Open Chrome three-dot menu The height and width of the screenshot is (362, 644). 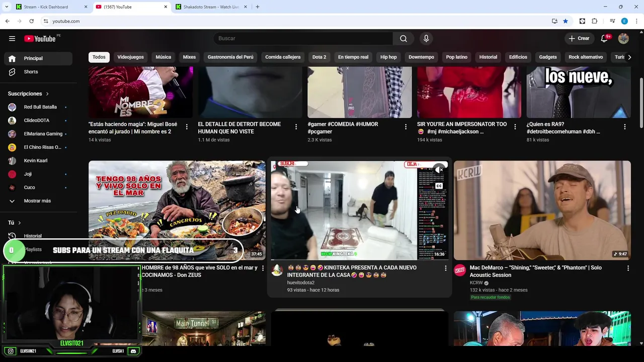click(636, 21)
